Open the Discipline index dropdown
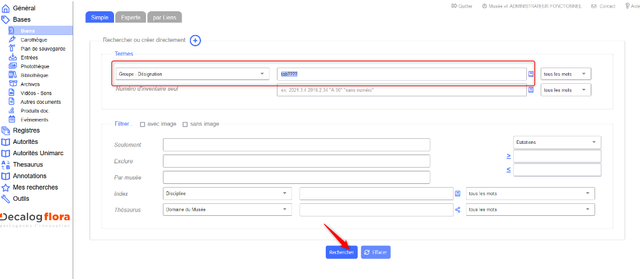 227,193
